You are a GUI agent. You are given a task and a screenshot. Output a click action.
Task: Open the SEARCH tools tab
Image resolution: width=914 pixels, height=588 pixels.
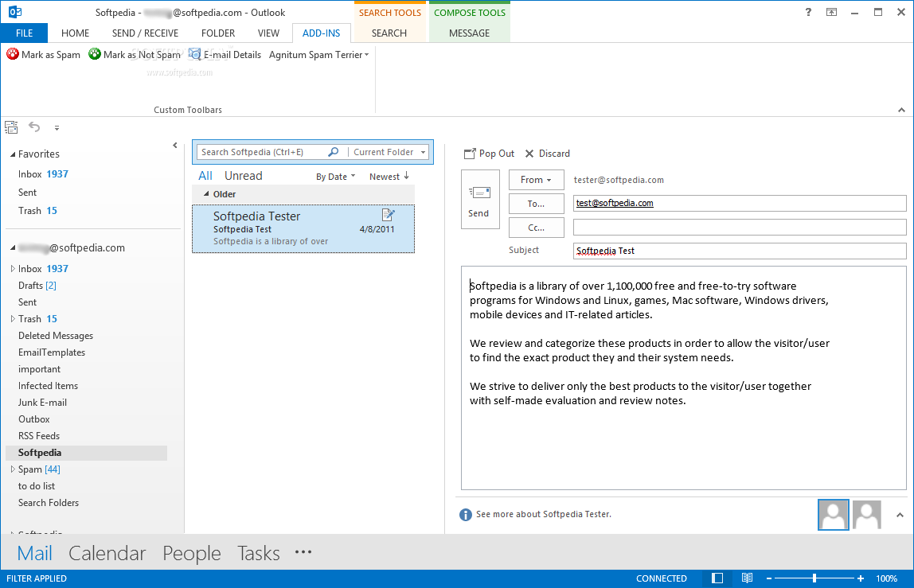click(x=389, y=33)
